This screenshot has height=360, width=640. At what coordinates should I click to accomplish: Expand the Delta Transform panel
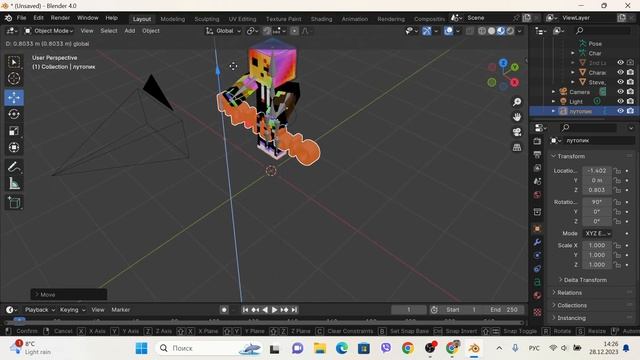click(x=585, y=280)
